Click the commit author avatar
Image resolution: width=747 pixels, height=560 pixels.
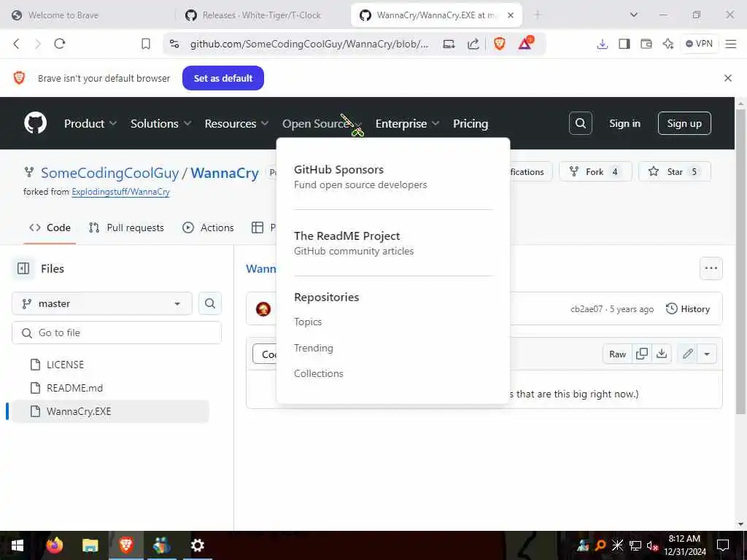(263, 309)
